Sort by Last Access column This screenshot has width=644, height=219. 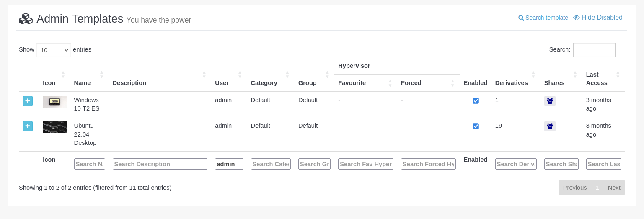pos(597,79)
